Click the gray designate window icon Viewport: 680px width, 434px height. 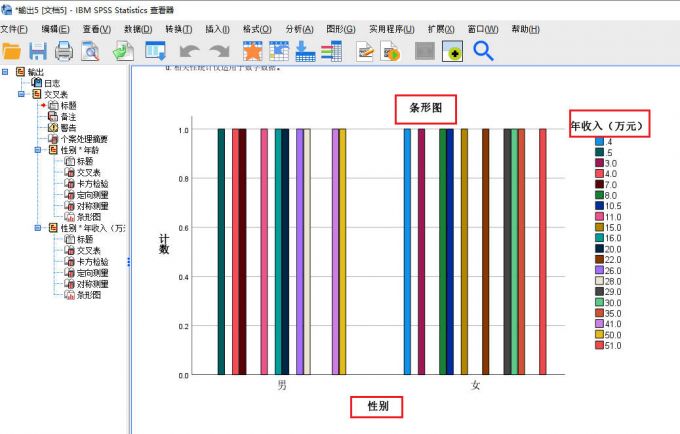[425, 51]
